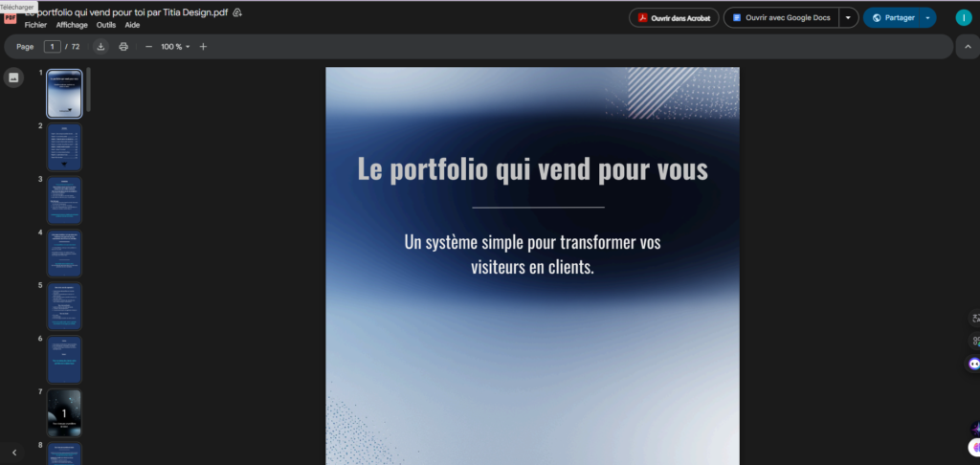
Task: Click the Partager button
Action: [x=892, y=17]
